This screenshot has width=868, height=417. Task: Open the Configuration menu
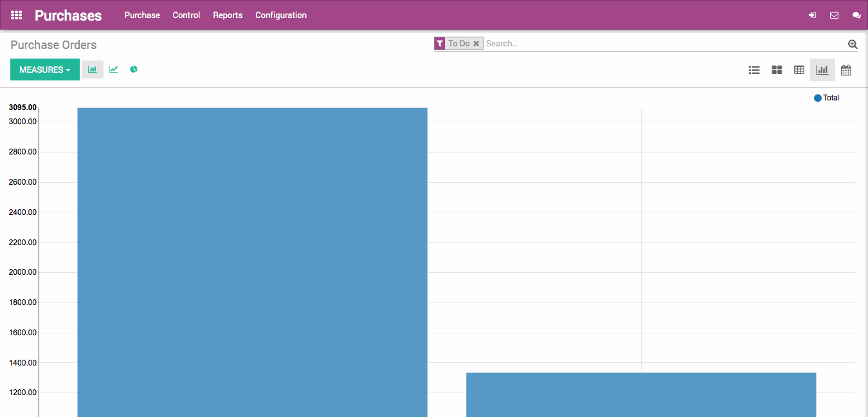pos(281,15)
